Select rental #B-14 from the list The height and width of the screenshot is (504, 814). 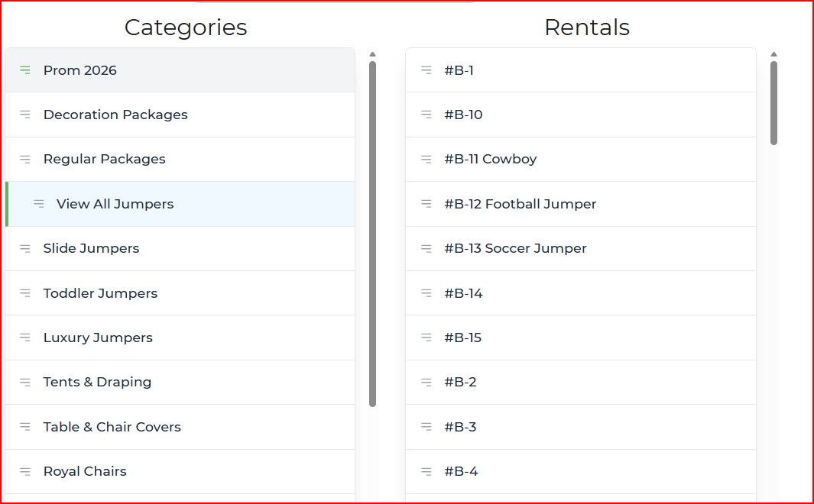[x=463, y=293]
